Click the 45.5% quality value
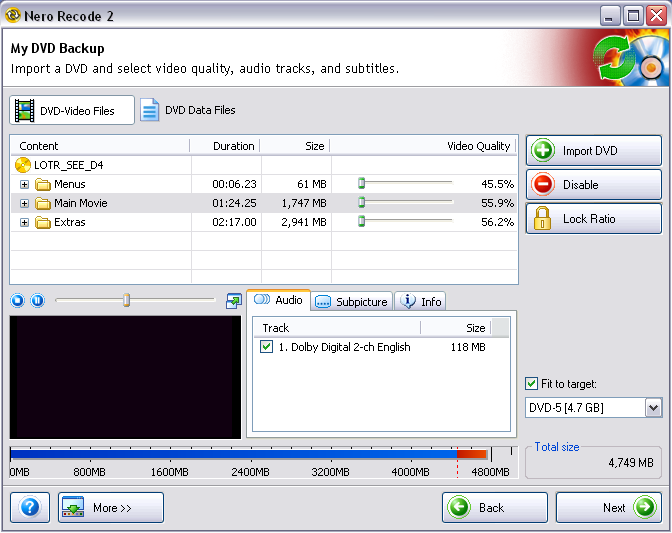The image size is (672, 533). pos(497,184)
